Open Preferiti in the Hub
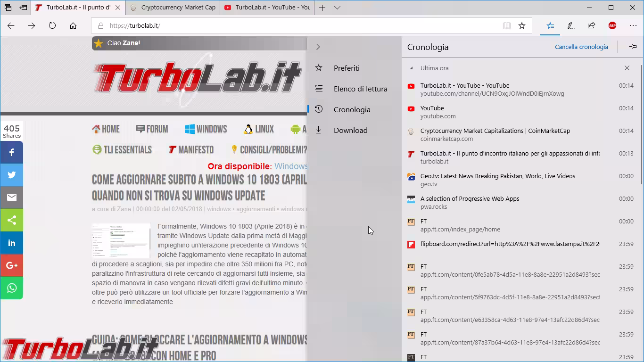This screenshot has height=362, width=644. (354, 68)
